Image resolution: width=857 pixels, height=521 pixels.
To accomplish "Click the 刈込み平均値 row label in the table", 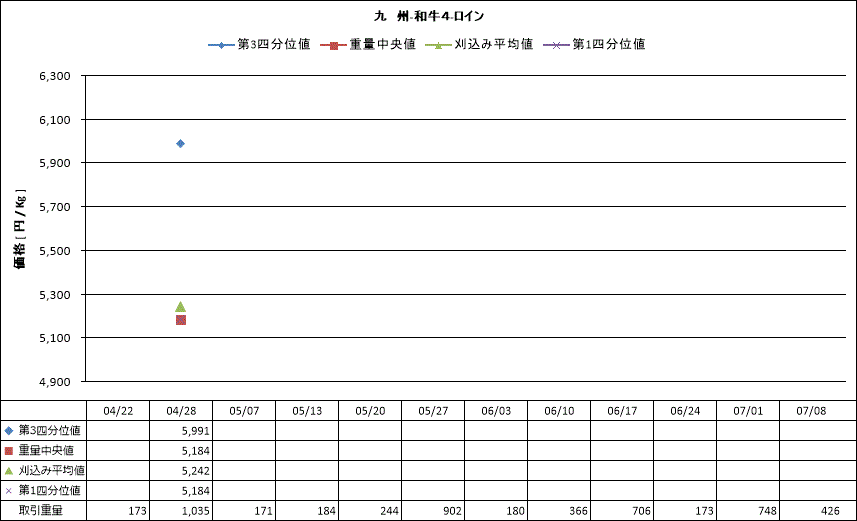I will (x=52, y=470).
